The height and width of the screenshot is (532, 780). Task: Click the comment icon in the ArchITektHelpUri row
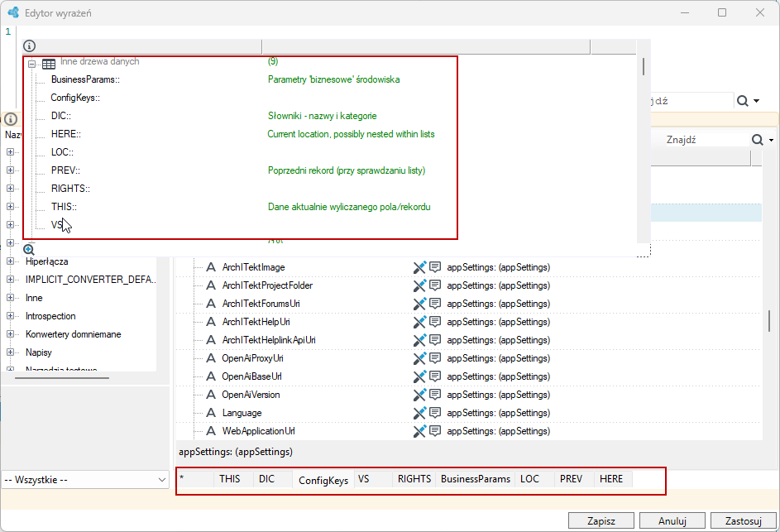(435, 322)
